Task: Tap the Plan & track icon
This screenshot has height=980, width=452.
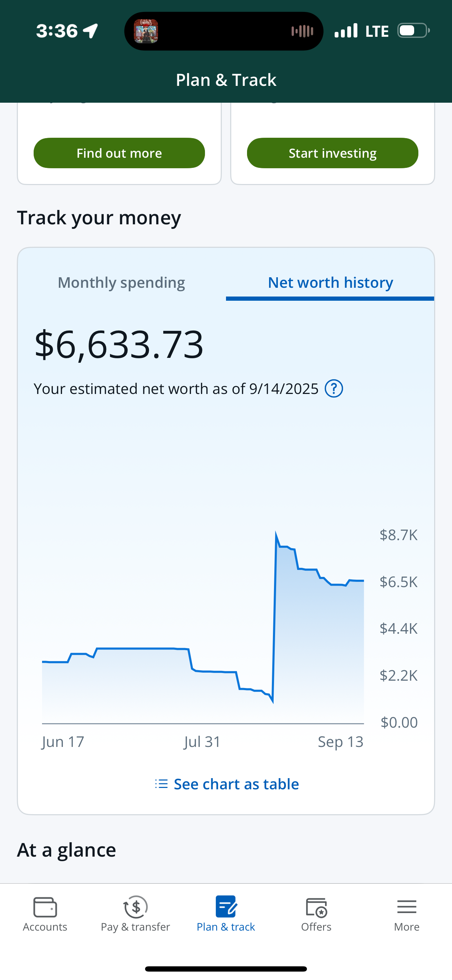Action: point(226,907)
